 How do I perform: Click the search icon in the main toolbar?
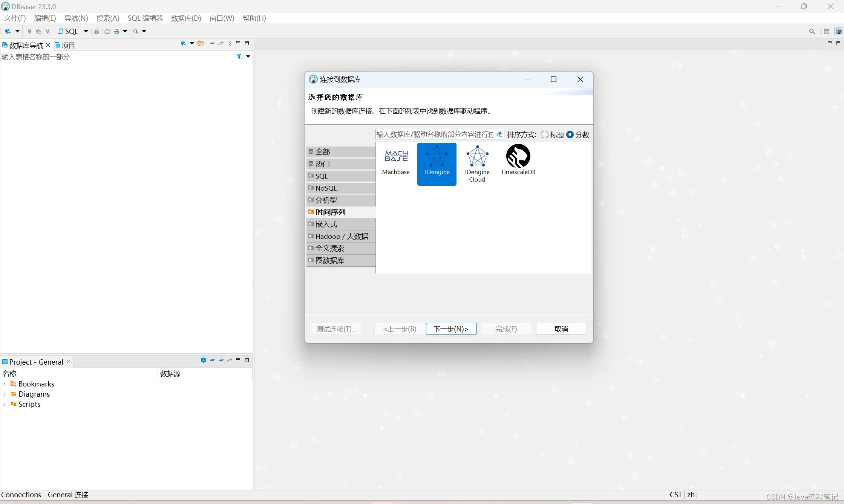coord(136,32)
